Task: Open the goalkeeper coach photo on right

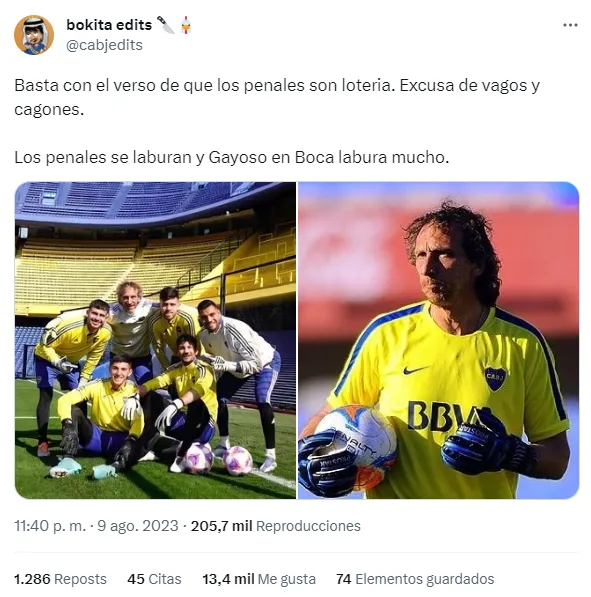Action: coord(438,340)
